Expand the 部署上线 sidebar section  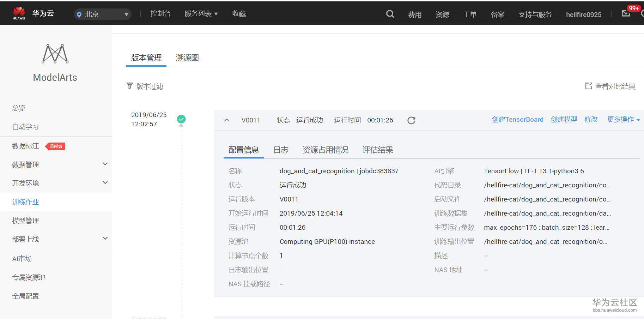tap(105, 238)
